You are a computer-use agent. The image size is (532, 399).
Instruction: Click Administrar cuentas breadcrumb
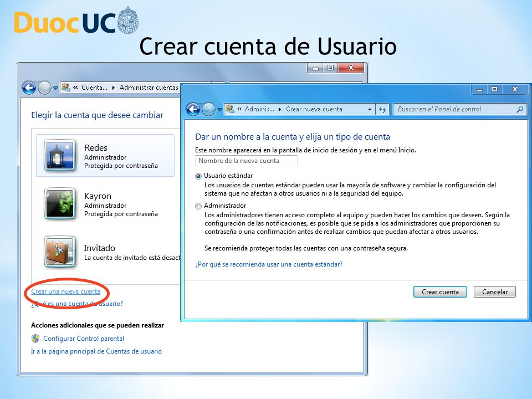(149, 88)
